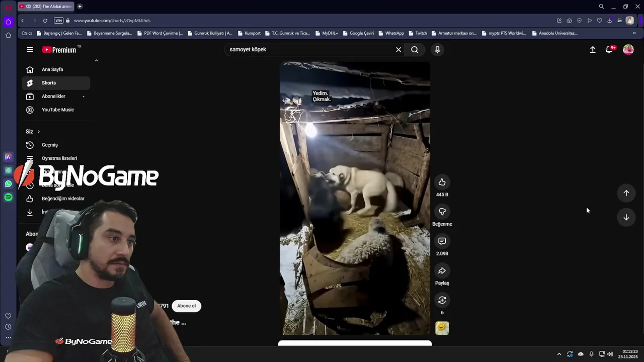
Task: Open the Opera profile avatar in toolbar
Action: [629, 21]
